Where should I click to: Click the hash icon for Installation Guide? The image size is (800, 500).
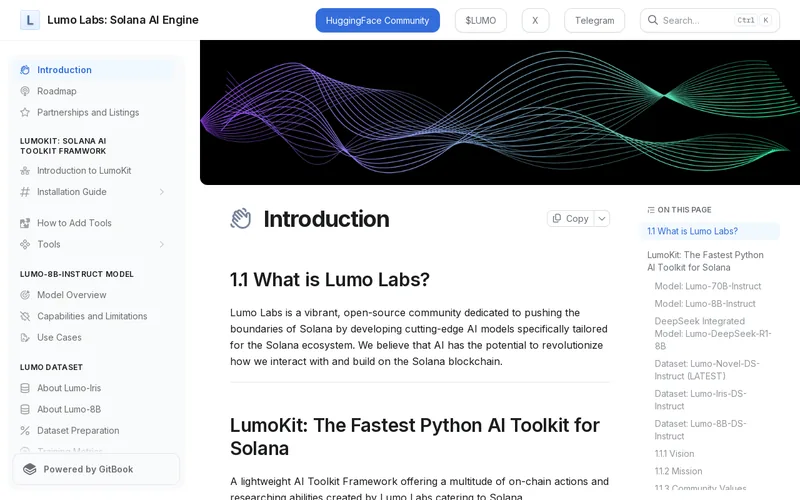pyautogui.click(x=24, y=192)
